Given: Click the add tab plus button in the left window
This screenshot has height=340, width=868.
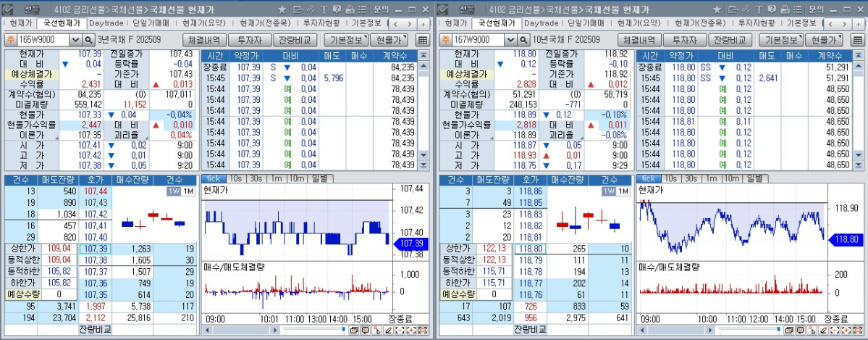Looking at the screenshot, I should (x=424, y=24).
